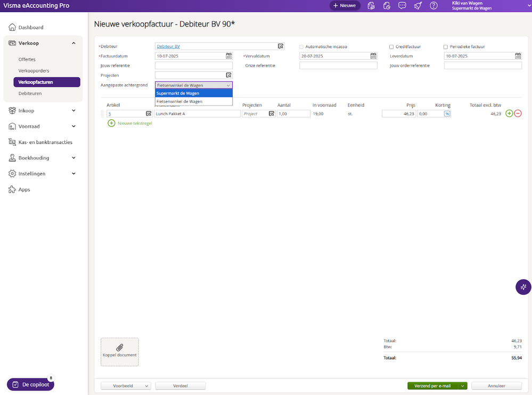Open the Leverdatum calendar picker
The height and width of the screenshot is (395, 532).
518,55
